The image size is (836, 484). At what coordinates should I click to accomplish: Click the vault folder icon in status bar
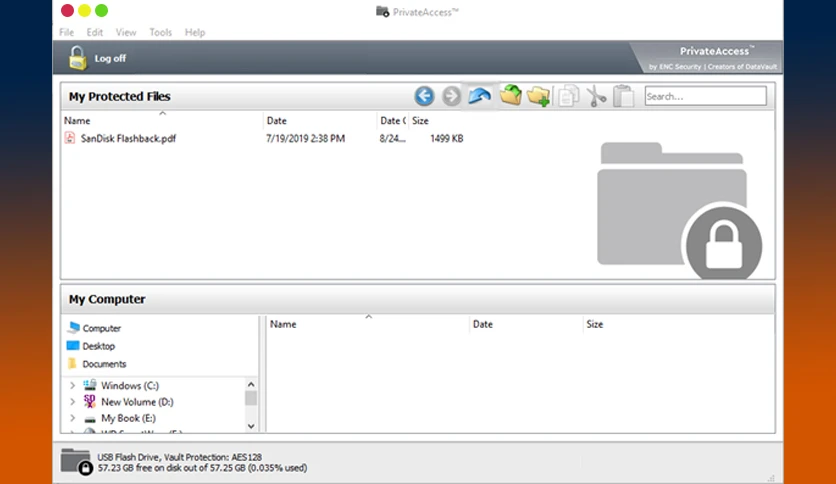pyautogui.click(x=77, y=462)
